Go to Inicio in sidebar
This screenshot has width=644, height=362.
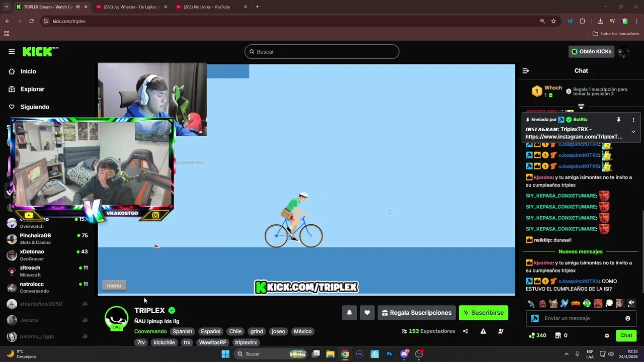pos(28,71)
